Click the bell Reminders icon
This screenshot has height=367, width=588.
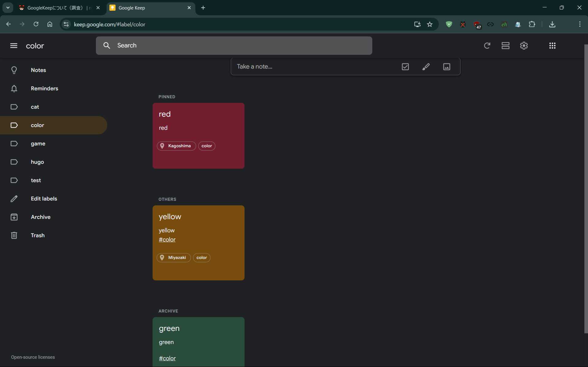(14, 88)
